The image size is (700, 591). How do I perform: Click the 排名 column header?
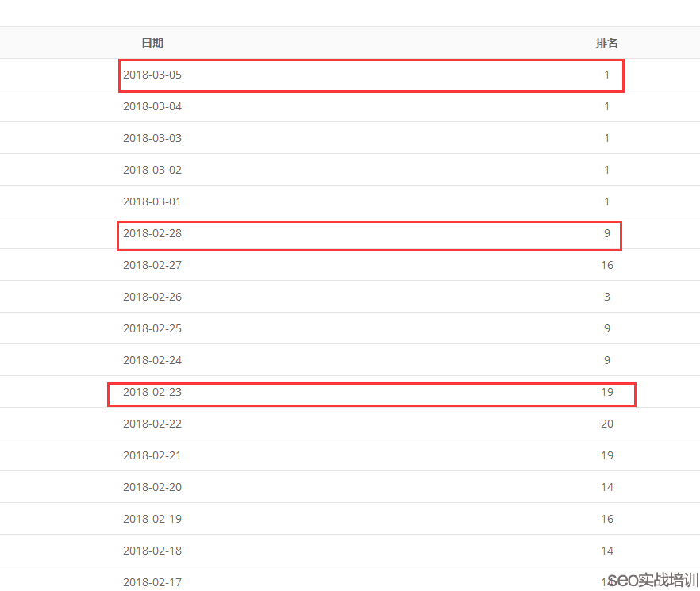[x=607, y=43]
